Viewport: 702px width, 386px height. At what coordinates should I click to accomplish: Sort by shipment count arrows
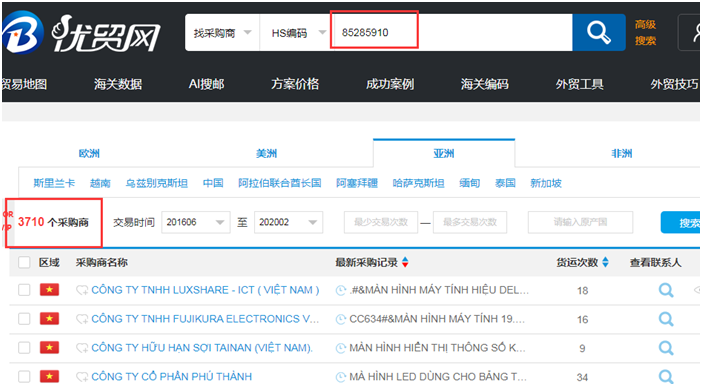click(x=605, y=262)
